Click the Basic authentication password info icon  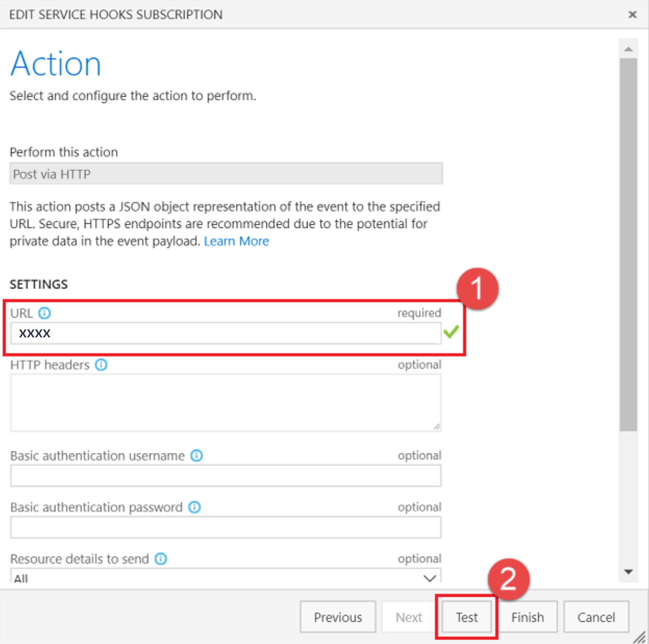pyautogui.click(x=195, y=507)
